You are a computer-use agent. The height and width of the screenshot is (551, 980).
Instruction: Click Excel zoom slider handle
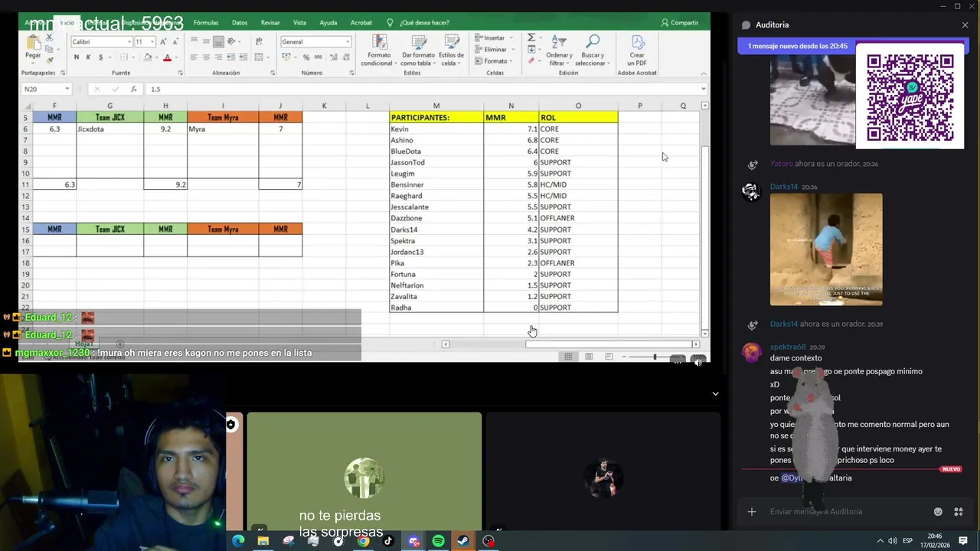(654, 357)
